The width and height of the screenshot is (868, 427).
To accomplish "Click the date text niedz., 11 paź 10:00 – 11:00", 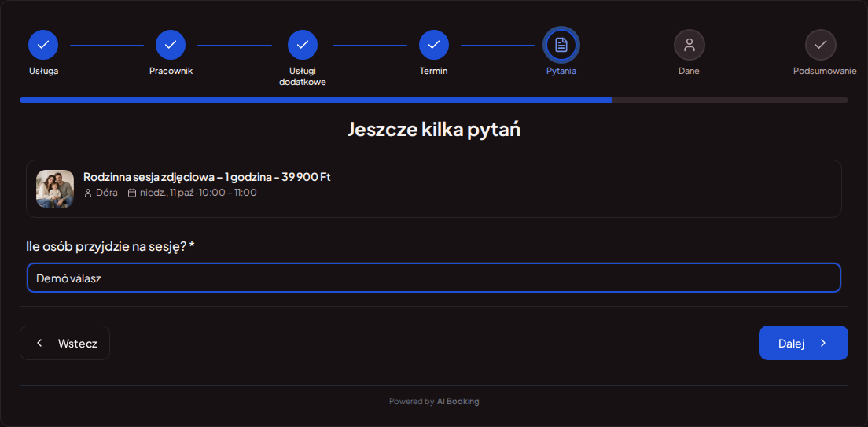I will point(198,193).
